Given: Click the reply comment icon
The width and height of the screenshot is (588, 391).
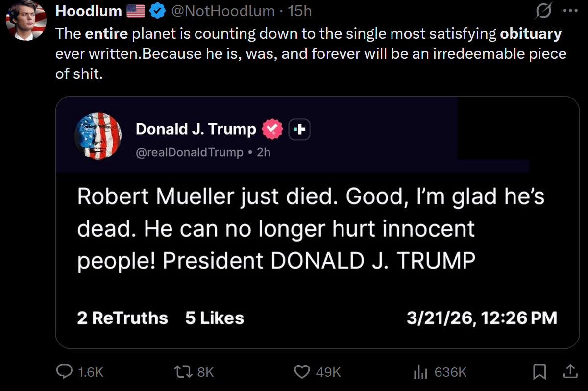Looking at the screenshot, I should click(x=65, y=372).
